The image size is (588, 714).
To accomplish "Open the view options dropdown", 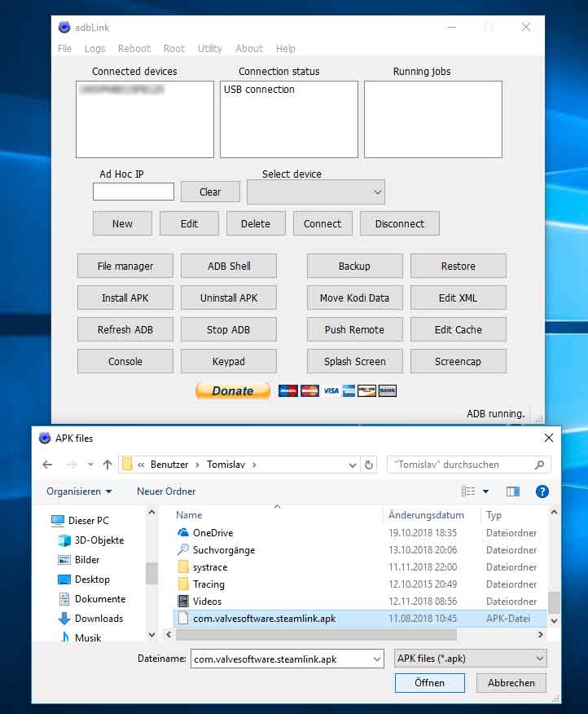I will [486, 491].
